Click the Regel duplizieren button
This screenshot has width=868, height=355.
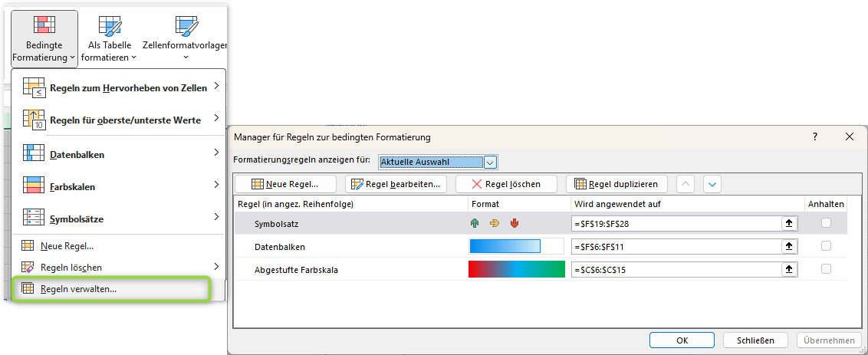[616, 184]
